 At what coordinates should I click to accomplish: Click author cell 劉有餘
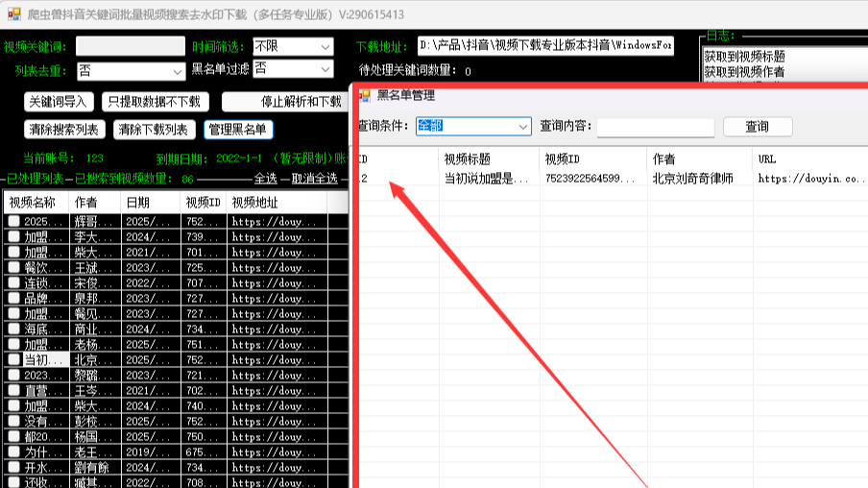(95, 468)
